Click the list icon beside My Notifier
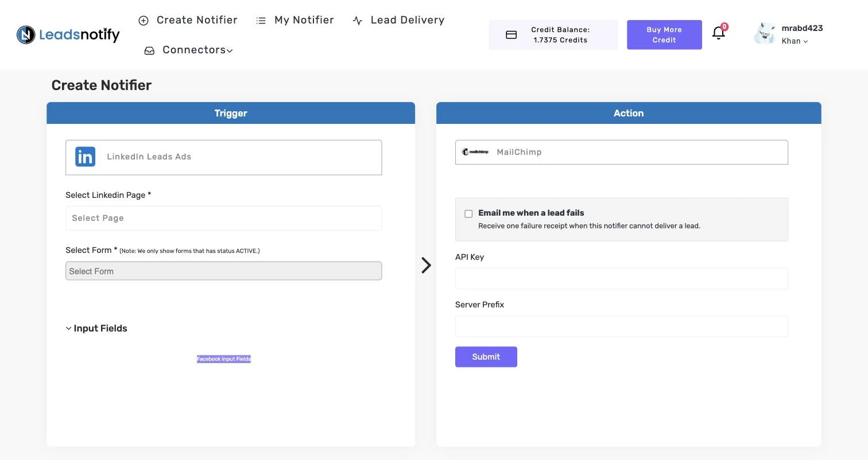This screenshot has width=868, height=460. click(261, 21)
